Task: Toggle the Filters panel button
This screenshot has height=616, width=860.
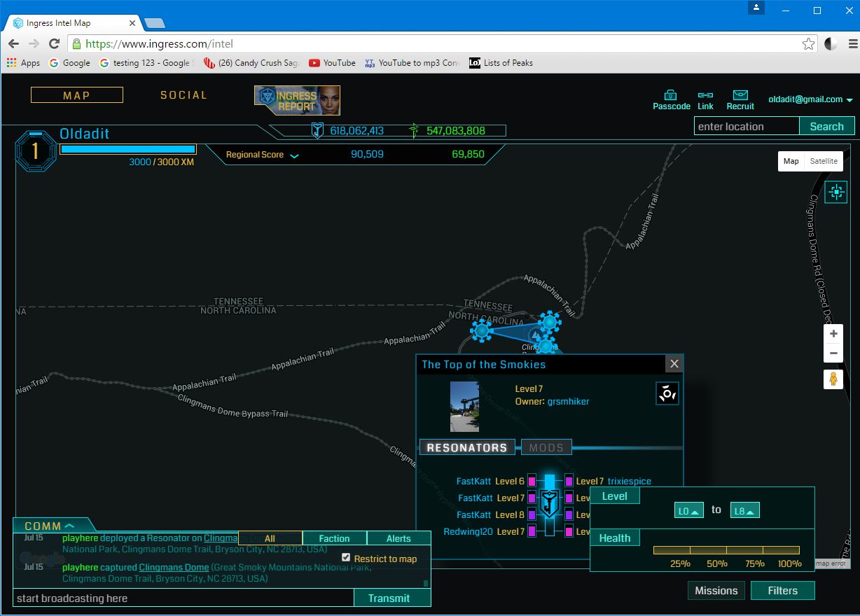Action: pyautogui.click(x=782, y=591)
